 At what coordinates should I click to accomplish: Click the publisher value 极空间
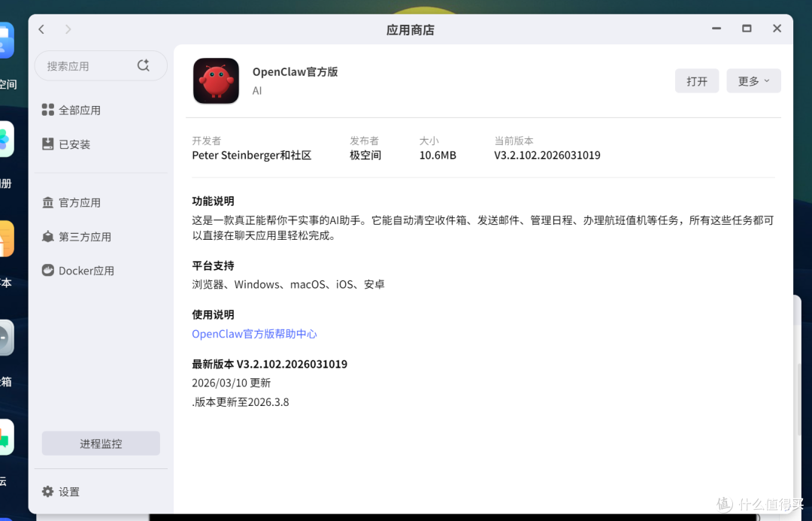pyautogui.click(x=365, y=156)
